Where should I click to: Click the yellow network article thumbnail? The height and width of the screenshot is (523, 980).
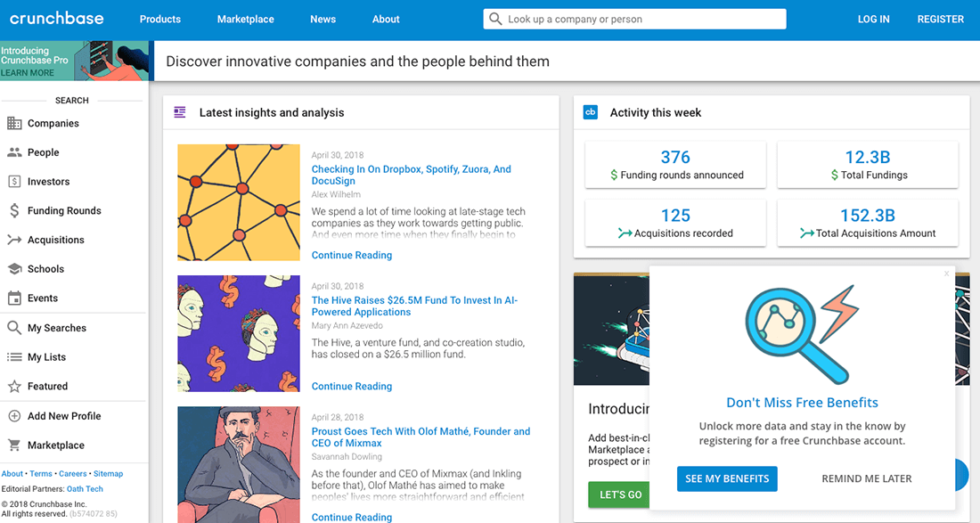[x=239, y=202]
